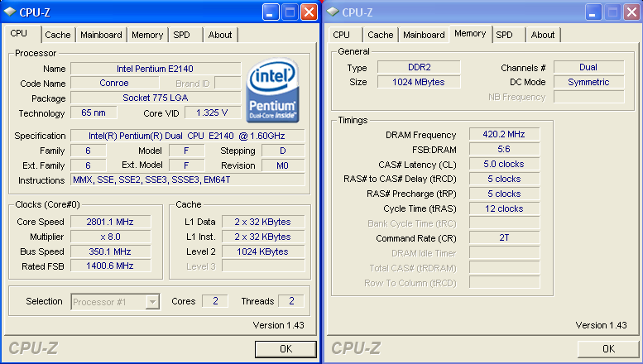Click the tRCD delay value '5 clocks'
This screenshot has height=364, width=643.
coord(505,179)
